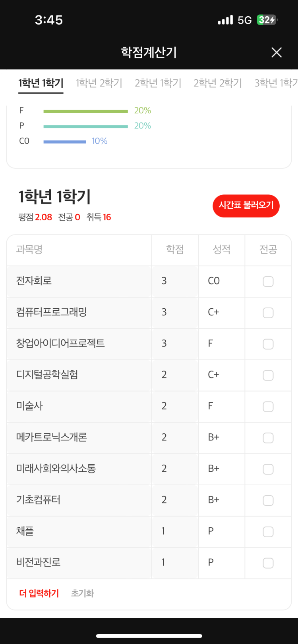298x644 pixels.
Task: Go to the 2학년 2학기 tab
Action: click(x=217, y=83)
